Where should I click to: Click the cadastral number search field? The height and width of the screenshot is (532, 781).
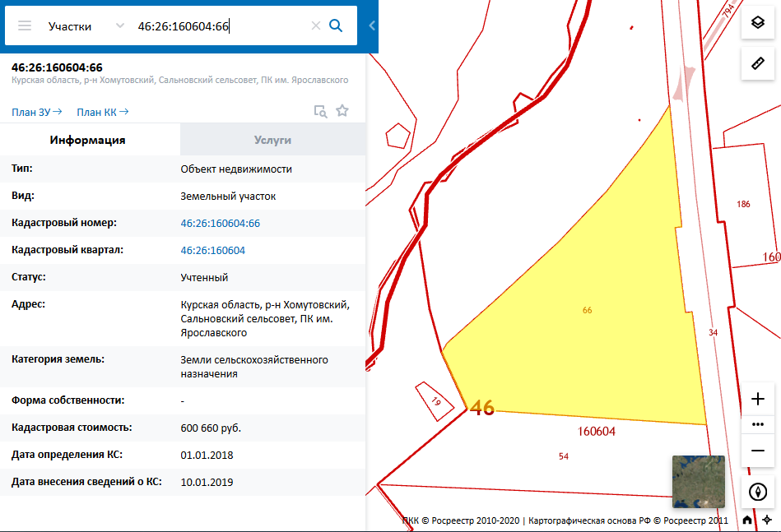[221, 26]
